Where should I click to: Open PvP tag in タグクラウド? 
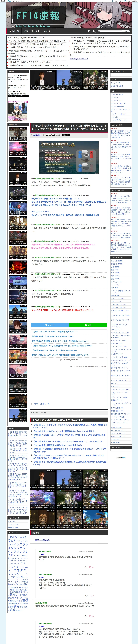(16, 537)
